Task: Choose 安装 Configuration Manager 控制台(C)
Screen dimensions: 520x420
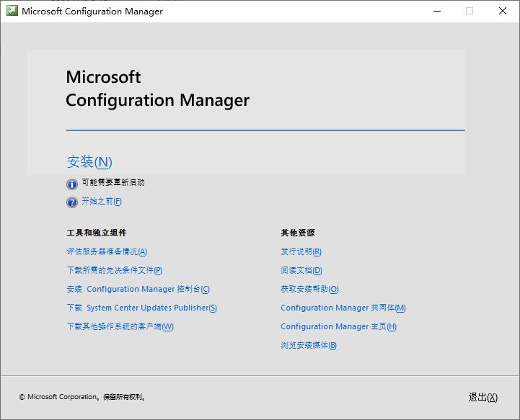Action: click(x=138, y=289)
